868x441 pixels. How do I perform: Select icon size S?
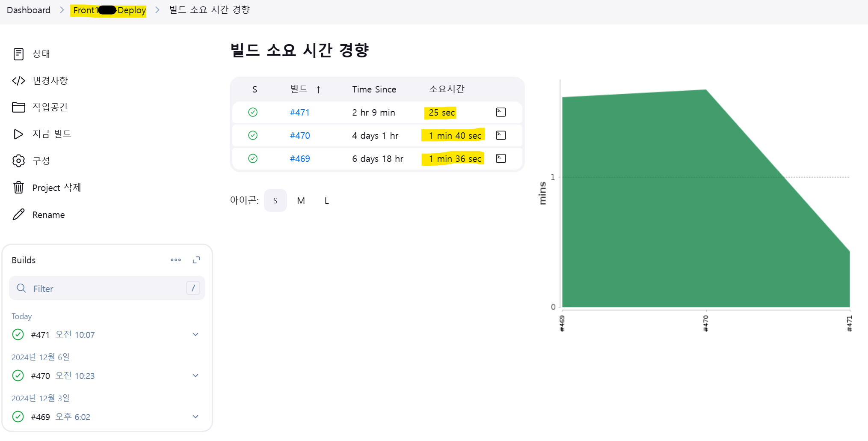(x=276, y=200)
